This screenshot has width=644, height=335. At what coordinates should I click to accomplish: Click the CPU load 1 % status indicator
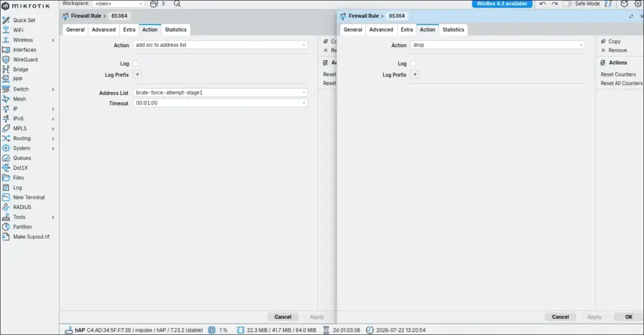click(x=218, y=330)
